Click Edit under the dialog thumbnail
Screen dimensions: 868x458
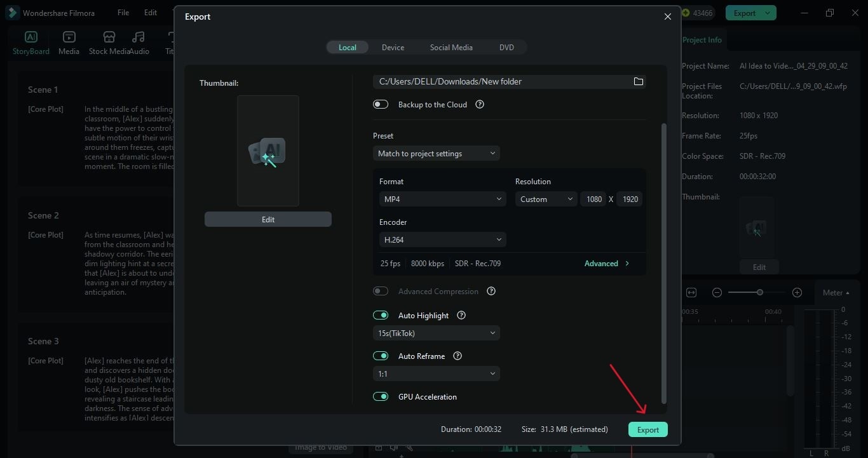[x=268, y=219]
